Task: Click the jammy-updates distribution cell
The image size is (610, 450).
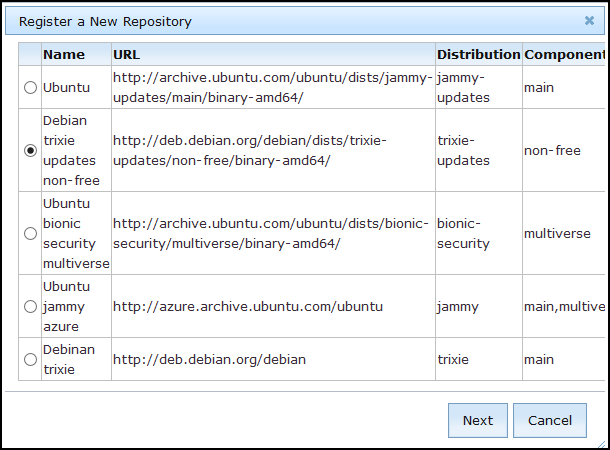Action: (x=479, y=88)
